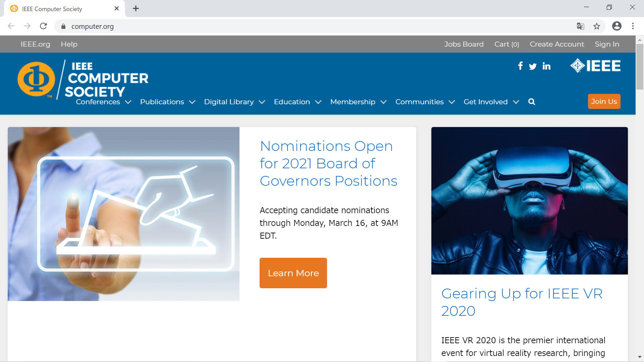Image resolution: width=644 pixels, height=362 pixels.
Task: Click the padlock site info icon
Action: tap(63, 26)
